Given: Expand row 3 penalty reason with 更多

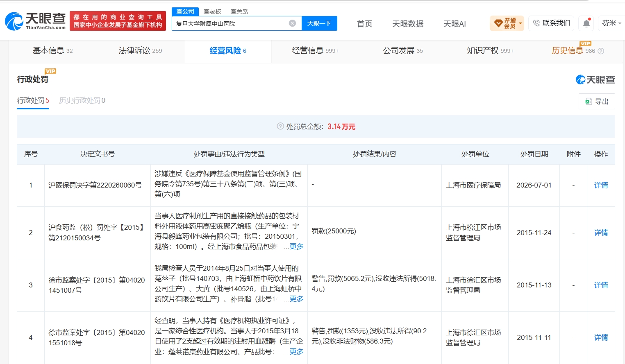Looking at the screenshot, I should [296, 299].
